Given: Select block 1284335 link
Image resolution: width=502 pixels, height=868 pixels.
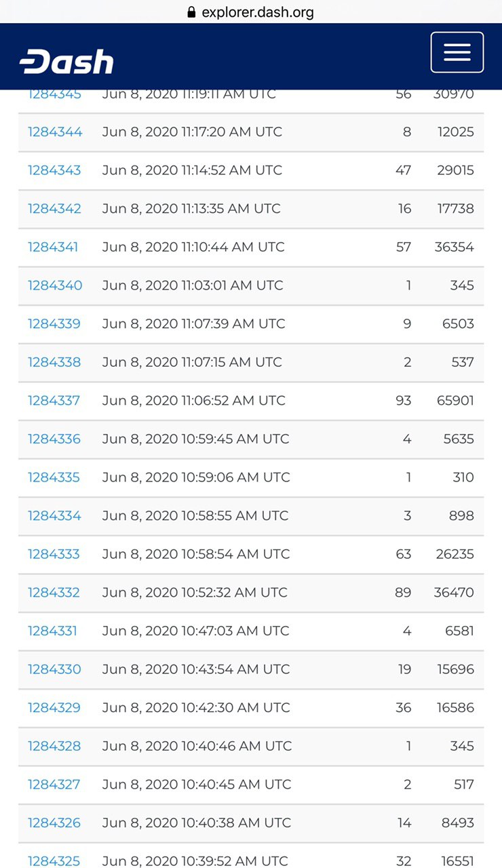Looking at the screenshot, I should [54, 477].
